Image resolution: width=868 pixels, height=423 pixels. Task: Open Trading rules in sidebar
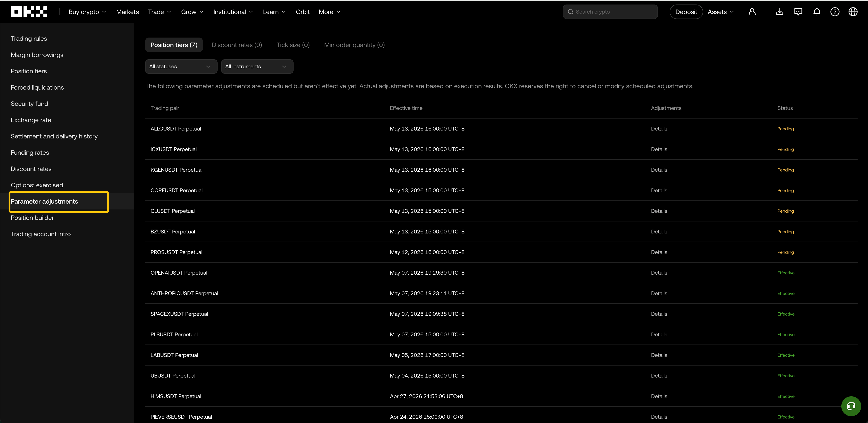[29, 38]
